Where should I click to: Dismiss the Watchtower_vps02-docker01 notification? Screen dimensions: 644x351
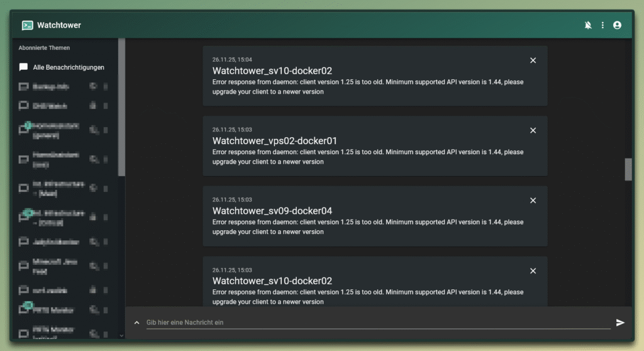tap(533, 130)
